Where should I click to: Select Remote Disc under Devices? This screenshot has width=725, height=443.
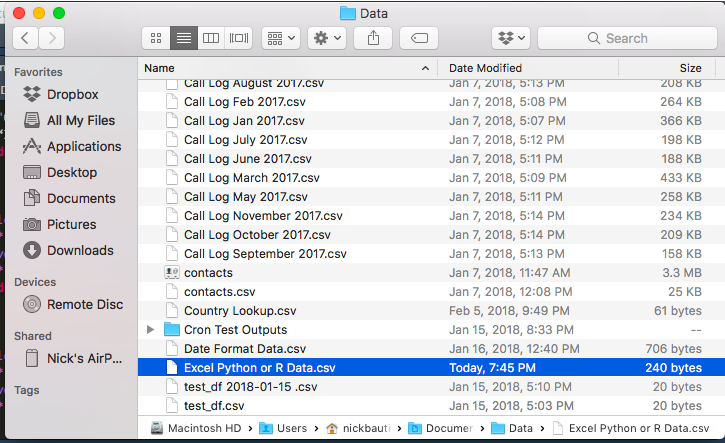(85, 304)
